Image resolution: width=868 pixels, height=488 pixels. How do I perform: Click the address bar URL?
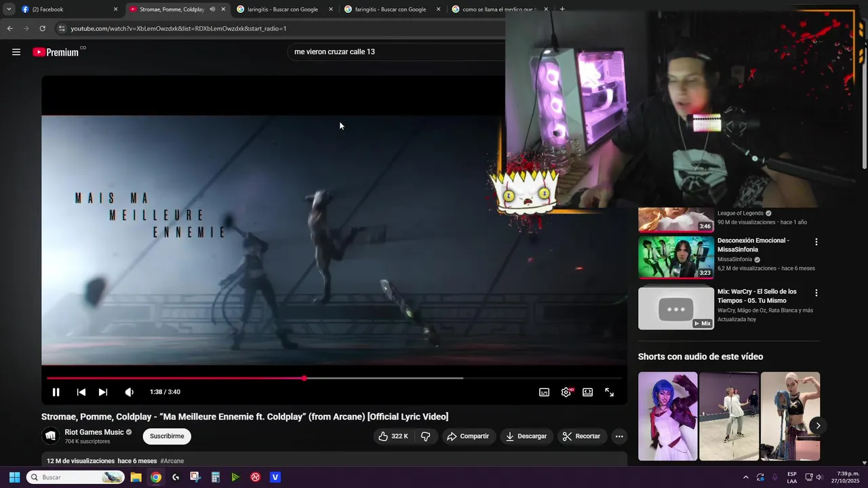tap(178, 28)
